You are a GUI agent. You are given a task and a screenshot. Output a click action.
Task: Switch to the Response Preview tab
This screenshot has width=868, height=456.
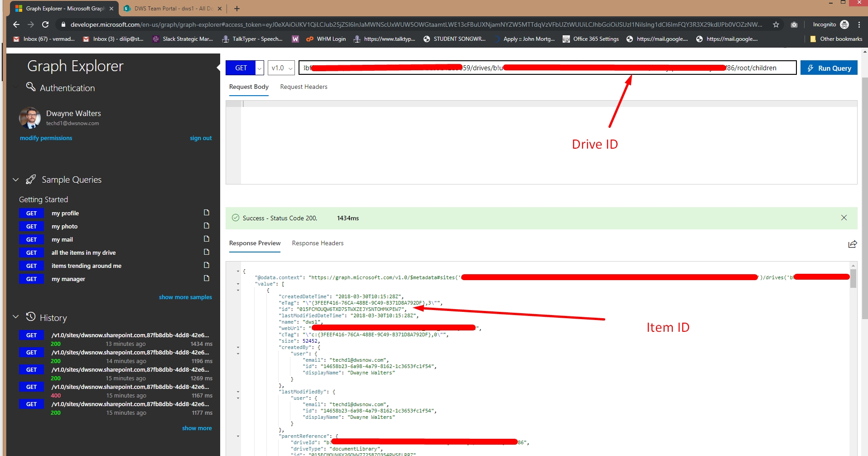(255, 243)
